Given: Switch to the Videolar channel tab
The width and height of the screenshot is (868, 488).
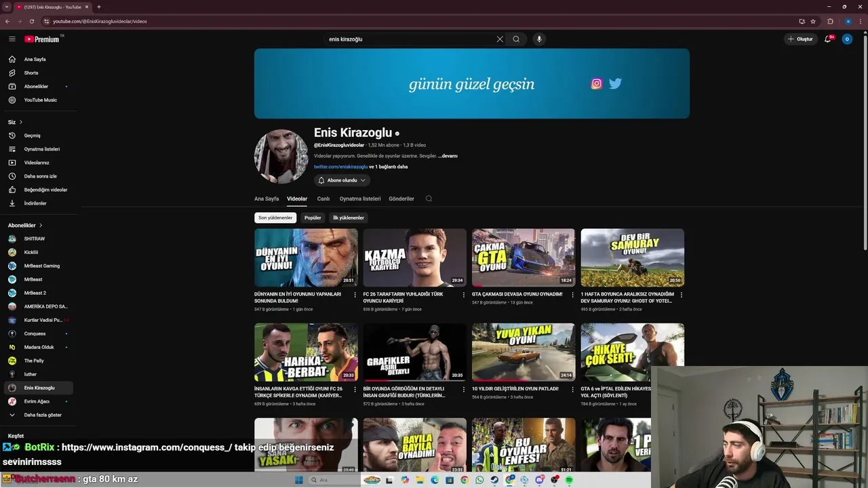Looking at the screenshot, I should pos(297,199).
